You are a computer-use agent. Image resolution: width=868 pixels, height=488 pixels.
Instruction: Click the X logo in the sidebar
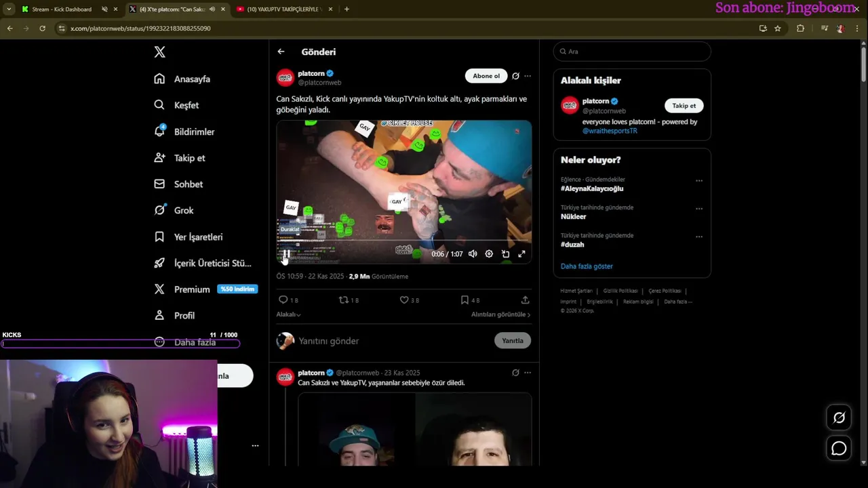coord(159,52)
